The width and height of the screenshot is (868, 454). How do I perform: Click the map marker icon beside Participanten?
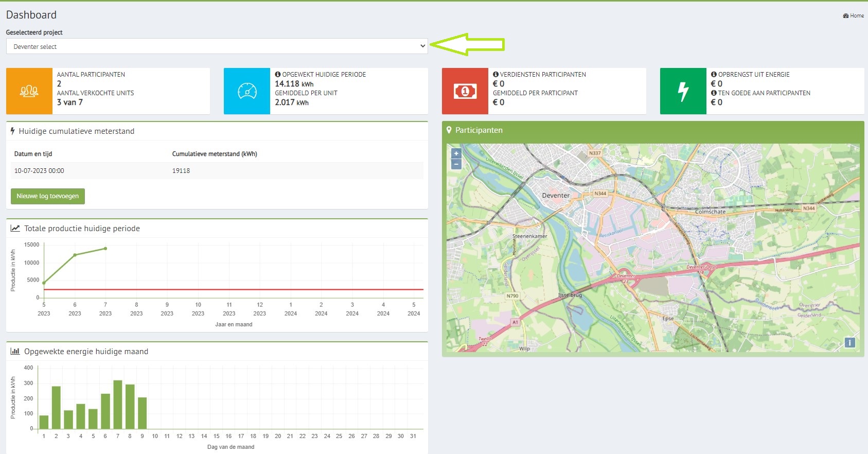449,130
